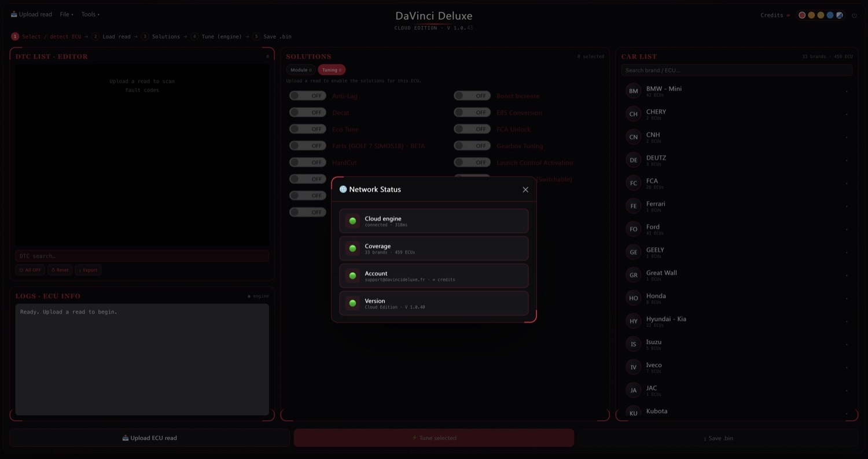
Task: Click the GE badge for GEELY
Action: (x=634, y=252)
